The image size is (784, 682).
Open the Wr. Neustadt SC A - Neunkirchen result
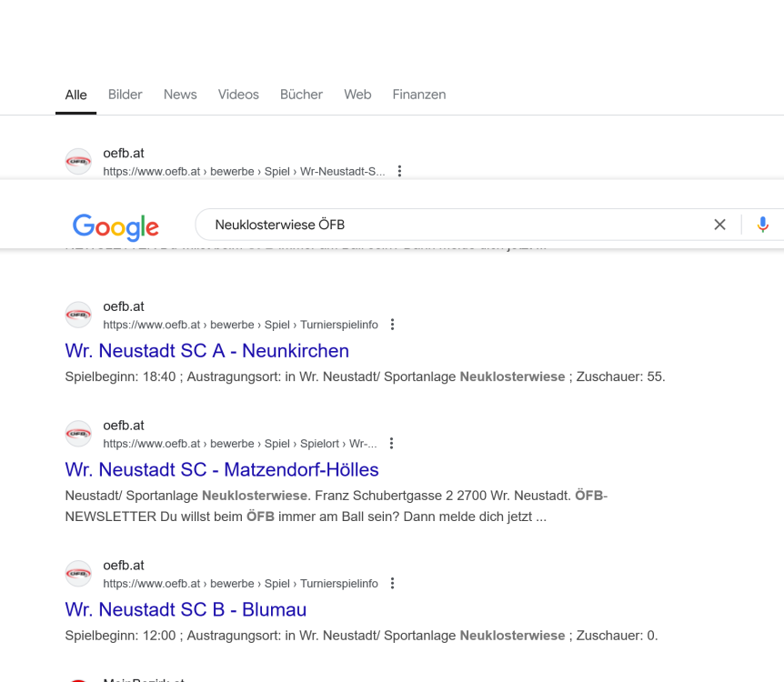tap(206, 350)
